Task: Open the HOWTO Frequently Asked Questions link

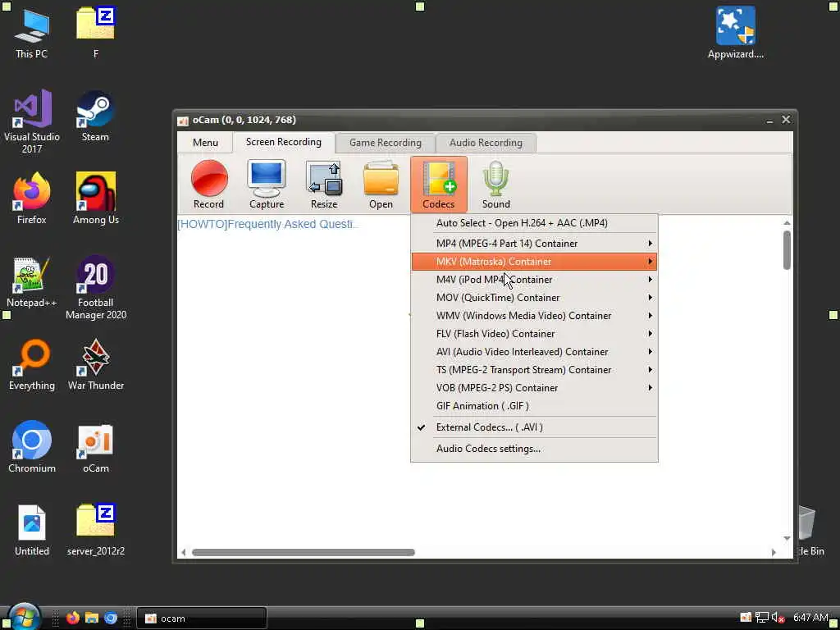Action: [x=268, y=224]
